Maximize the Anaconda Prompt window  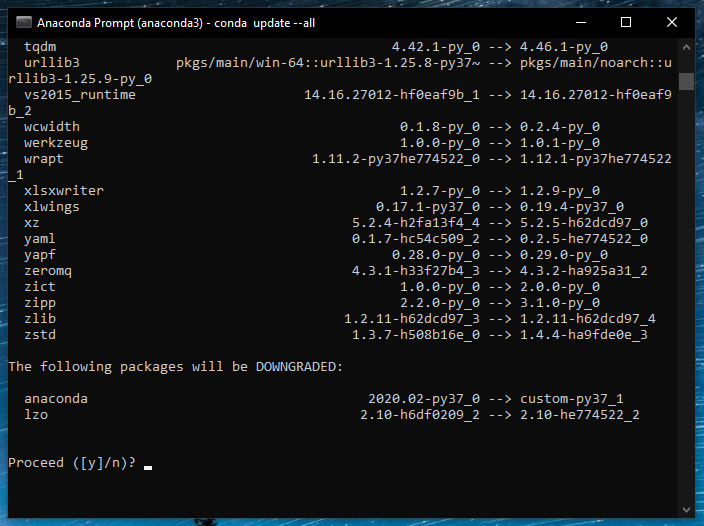(626, 21)
